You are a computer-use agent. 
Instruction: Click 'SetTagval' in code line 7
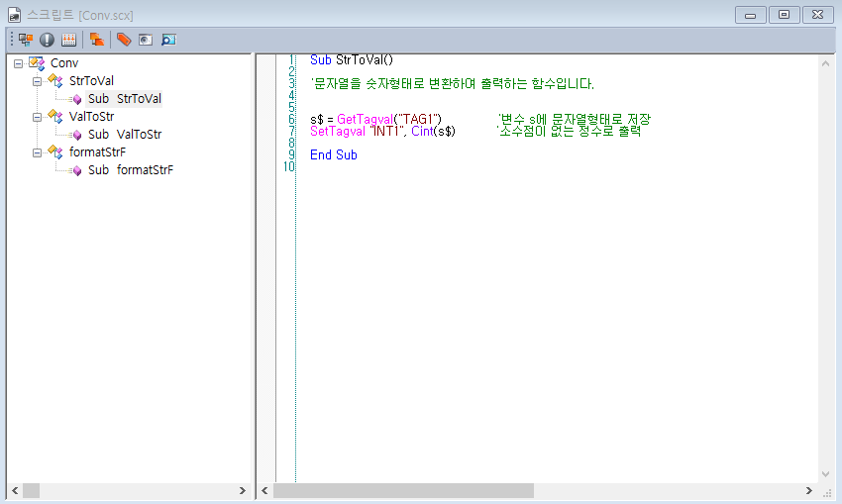pos(338,131)
